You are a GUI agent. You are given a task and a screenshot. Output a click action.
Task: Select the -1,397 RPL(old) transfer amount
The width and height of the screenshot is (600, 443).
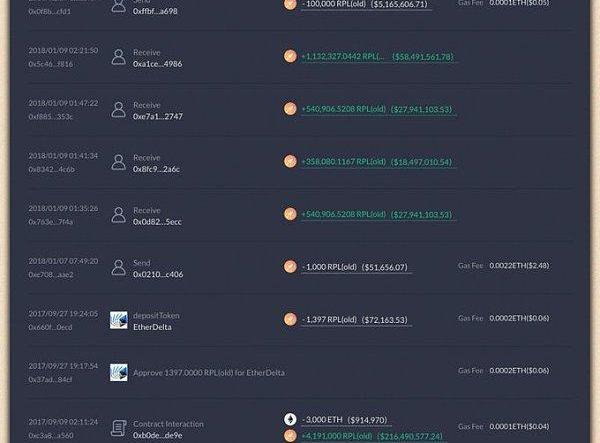click(329, 319)
